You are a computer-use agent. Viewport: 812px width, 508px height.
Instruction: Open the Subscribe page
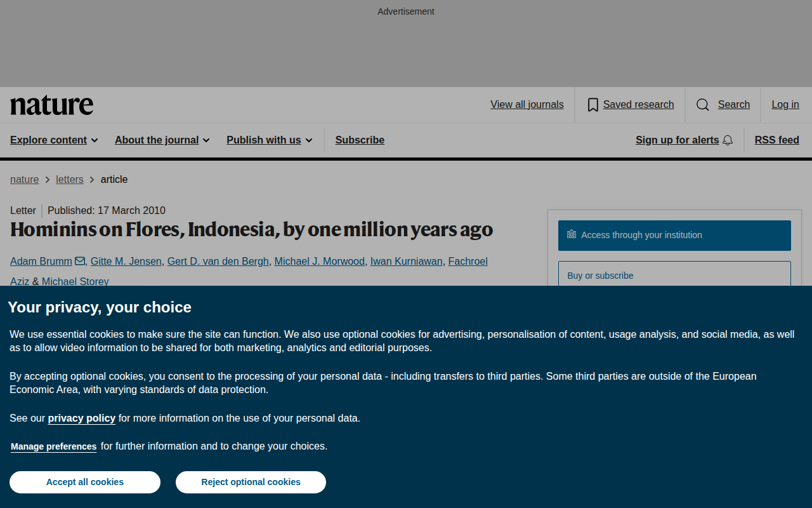click(x=360, y=140)
